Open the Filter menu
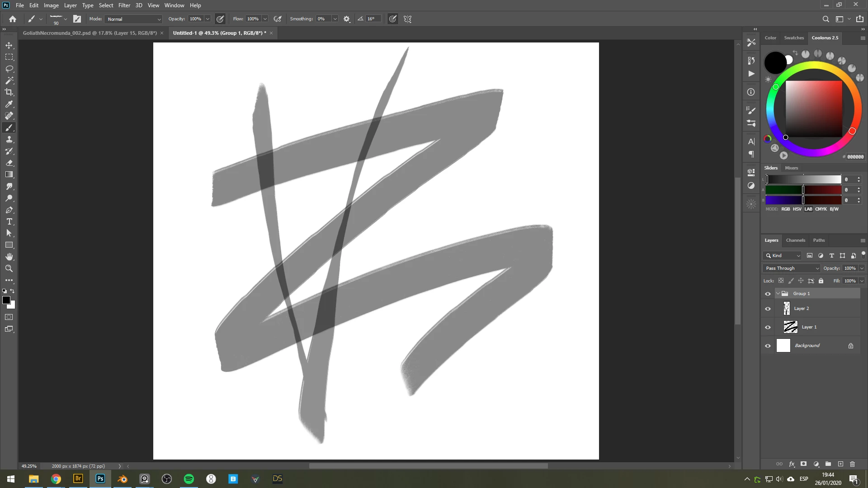868x488 pixels. 124,5
